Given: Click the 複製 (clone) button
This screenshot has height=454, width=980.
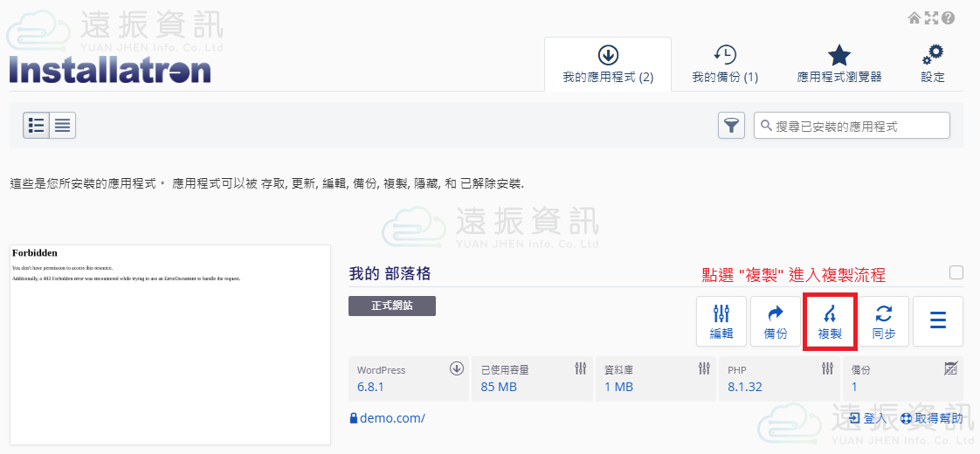Looking at the screenshot, I should point(829,321).
